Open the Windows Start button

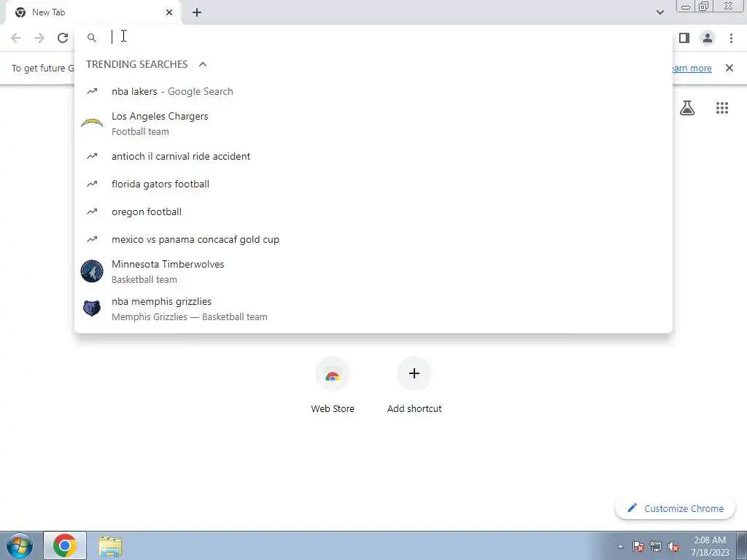(x=20, y=545)
